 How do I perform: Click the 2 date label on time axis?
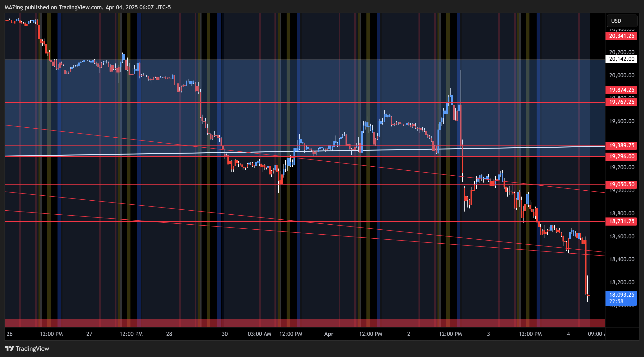pos(409,334)
